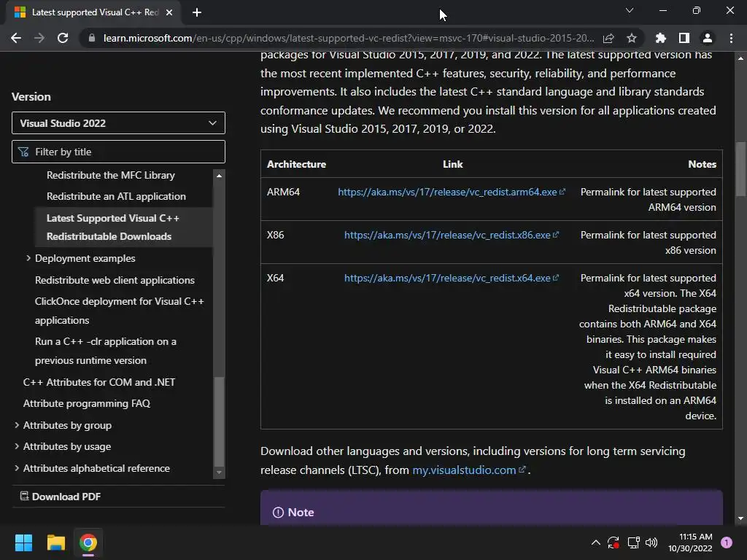Click the Note callout heading

pyautogui.click(x=301, y=513)
